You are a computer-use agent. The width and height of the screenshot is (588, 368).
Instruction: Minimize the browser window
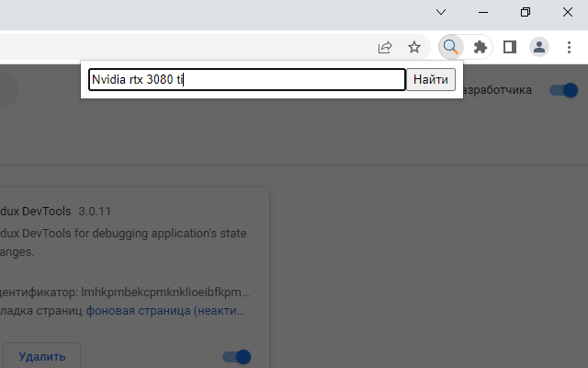click(483, 12)
